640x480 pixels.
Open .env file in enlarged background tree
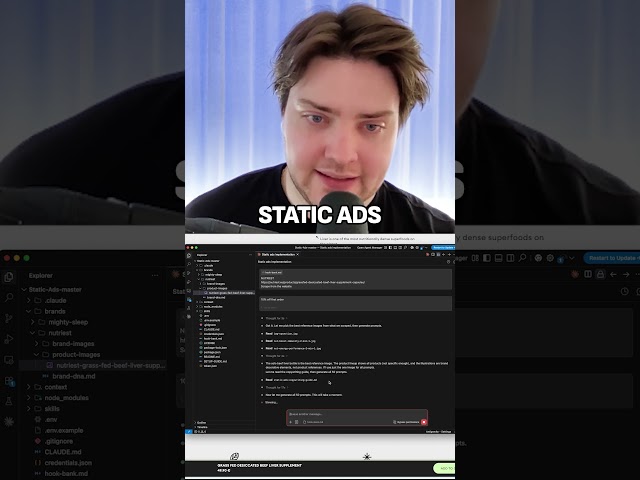click(46, 419)
